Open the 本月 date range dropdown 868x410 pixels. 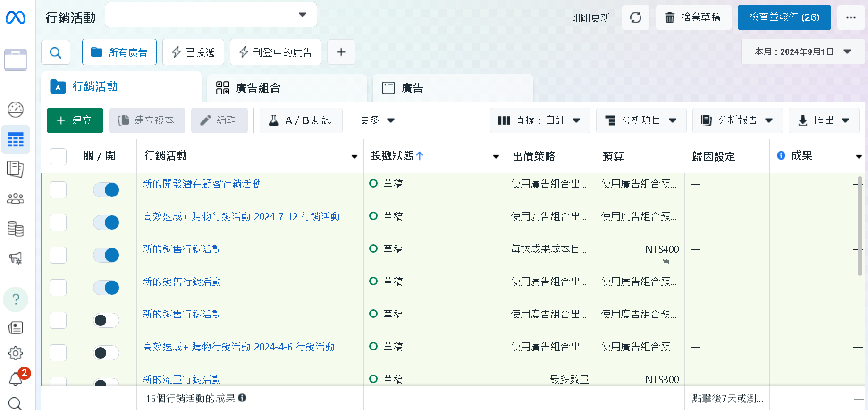[803, 51]
